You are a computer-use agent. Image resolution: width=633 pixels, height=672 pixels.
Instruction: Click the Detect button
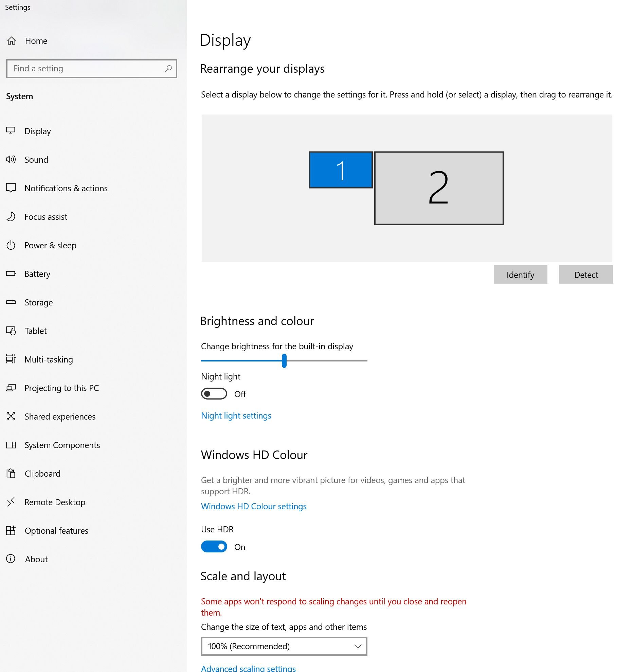pos(586,275)
